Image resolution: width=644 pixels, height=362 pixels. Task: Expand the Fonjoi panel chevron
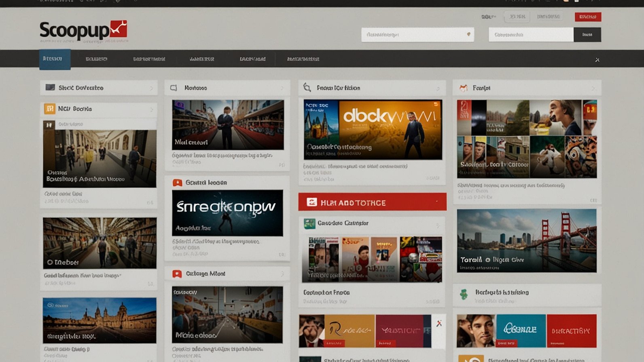(x=593, y=88)
